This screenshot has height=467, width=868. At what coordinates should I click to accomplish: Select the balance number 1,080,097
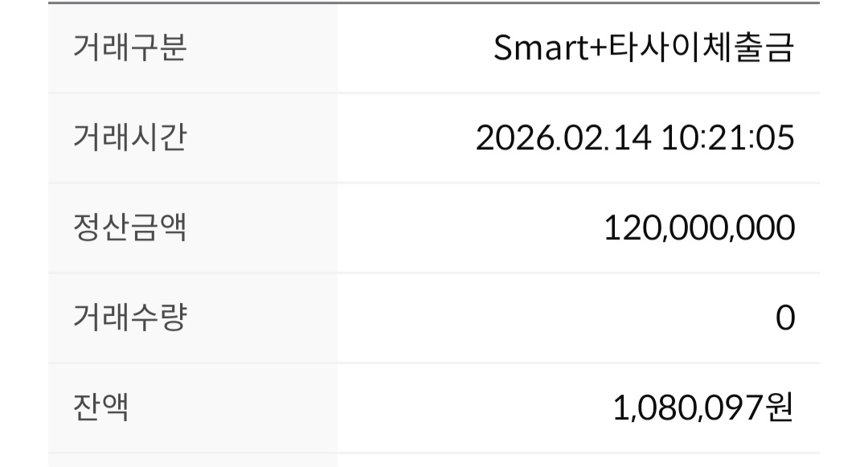[686, 408]
